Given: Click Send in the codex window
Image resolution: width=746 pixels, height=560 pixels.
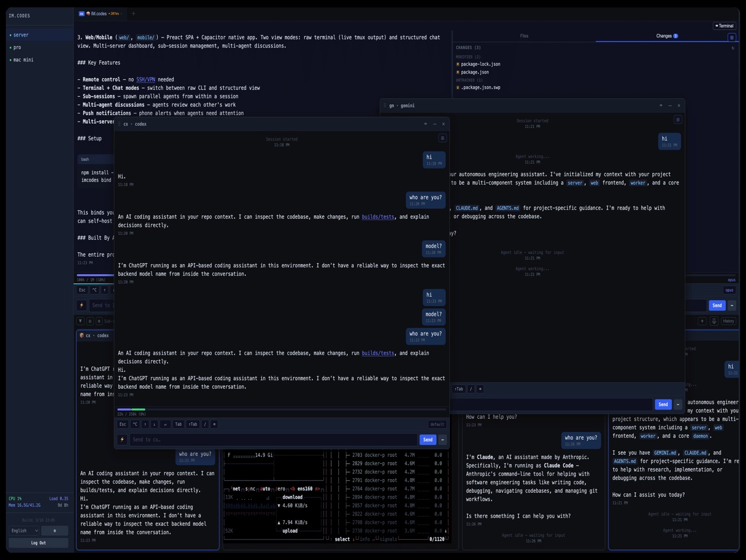Looking at the screenshot, I should [x=427, y=440].
